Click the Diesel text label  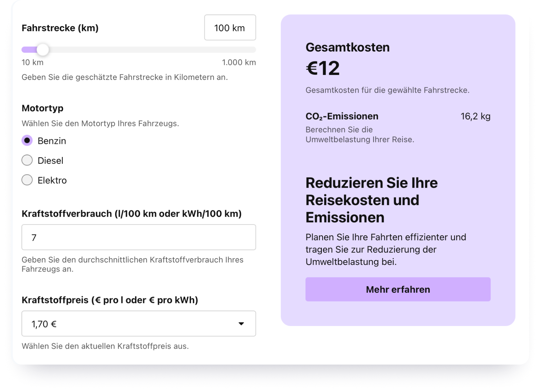50,161
